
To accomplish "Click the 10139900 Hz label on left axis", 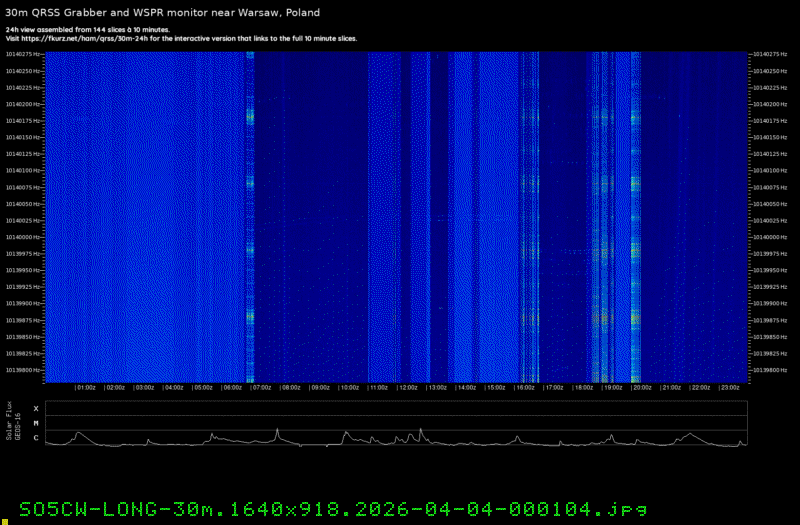I will 24,303.
